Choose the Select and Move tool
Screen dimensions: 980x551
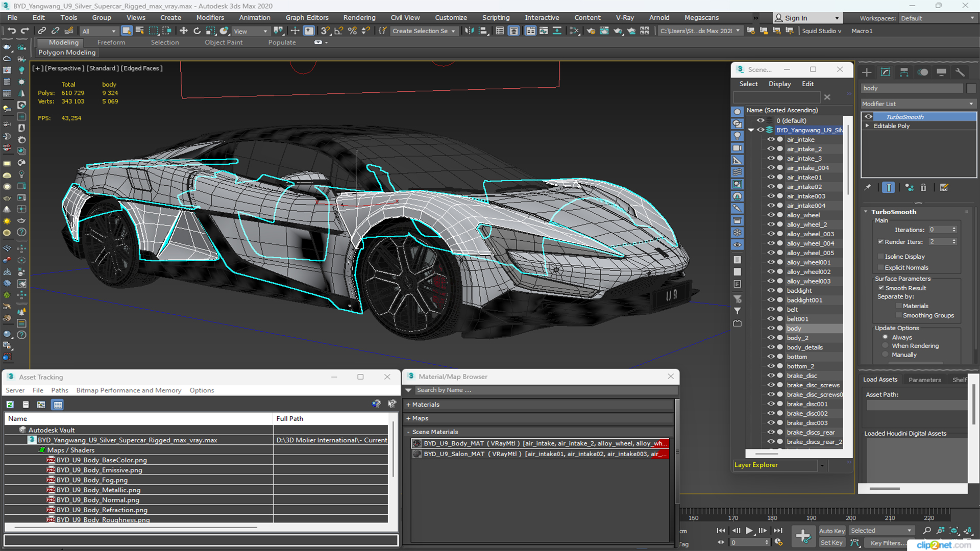pyautogui.click(x=184, y=31)
